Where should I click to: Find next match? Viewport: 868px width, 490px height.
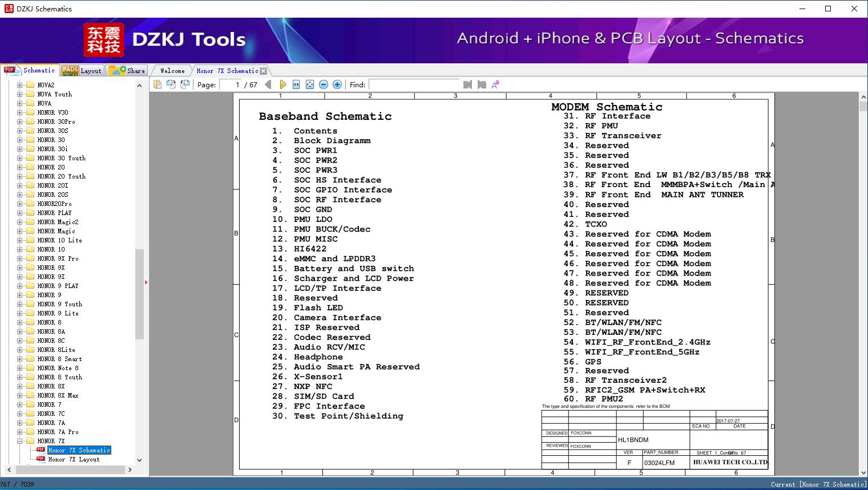[482, 84]
